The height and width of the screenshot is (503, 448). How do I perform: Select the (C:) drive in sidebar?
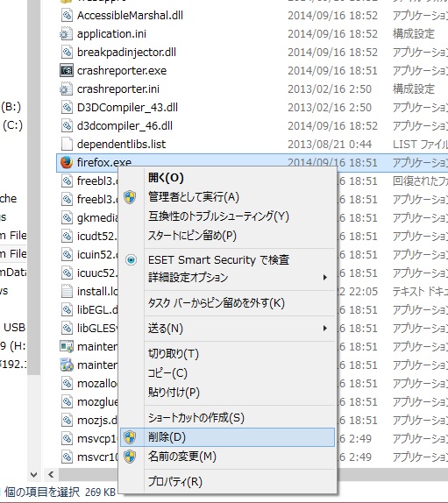(12, 125)
